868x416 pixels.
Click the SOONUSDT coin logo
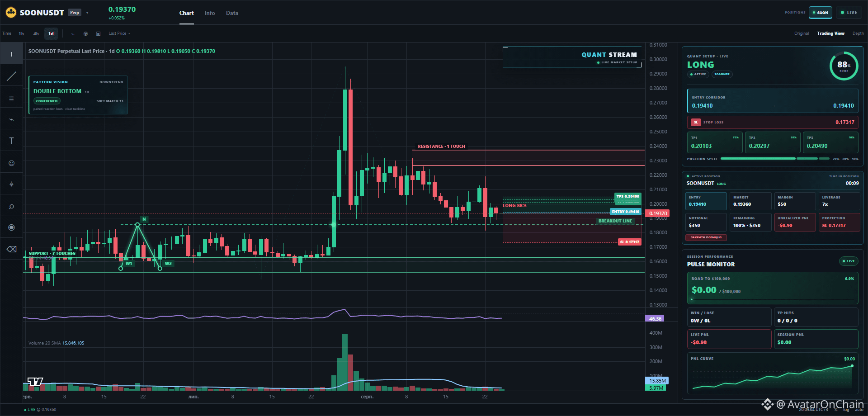pyautogui.click(x=11, y=13)
